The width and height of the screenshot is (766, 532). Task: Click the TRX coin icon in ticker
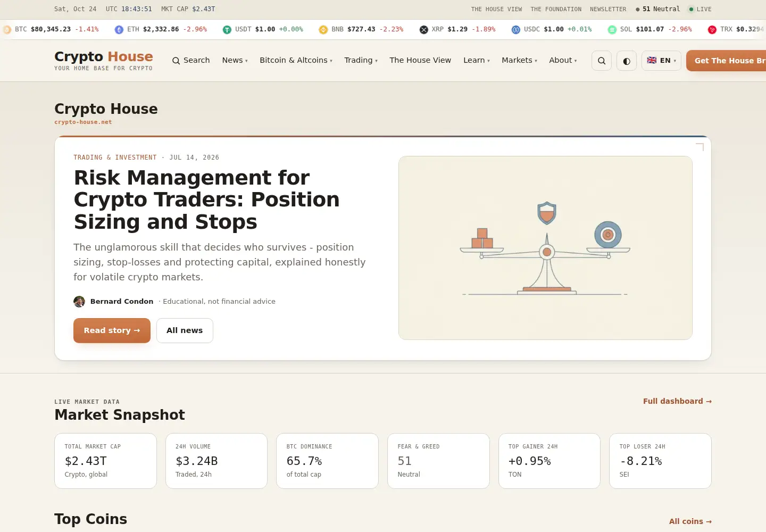(712, 30)
